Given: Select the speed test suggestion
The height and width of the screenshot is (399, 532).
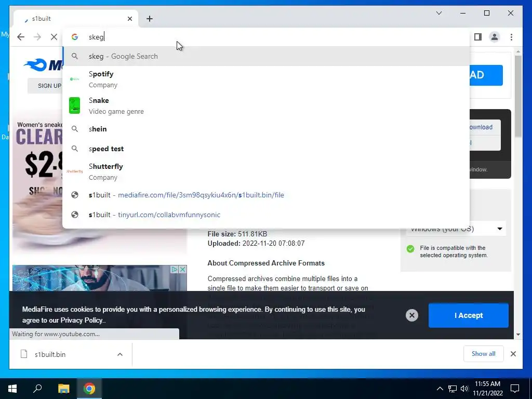Looking at the screenshot, I should 267,149.
